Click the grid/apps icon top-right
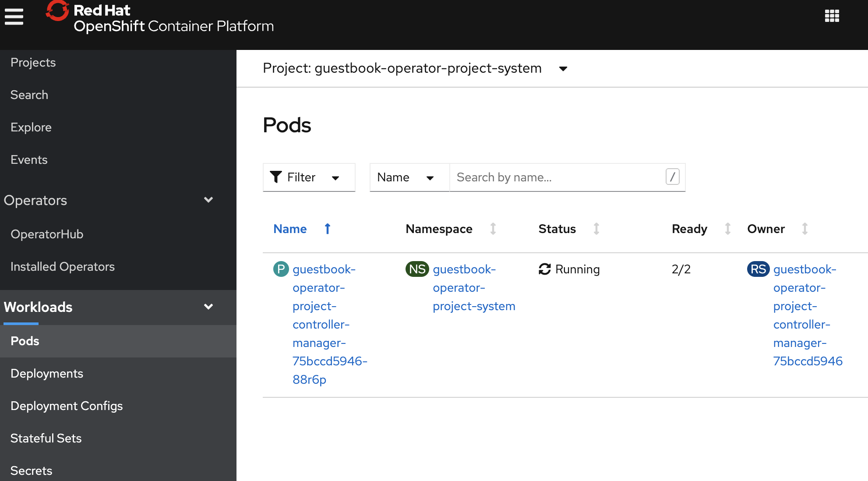Image resolution: width=868 pixels, height=481 pixels. [x=833, y=15]
